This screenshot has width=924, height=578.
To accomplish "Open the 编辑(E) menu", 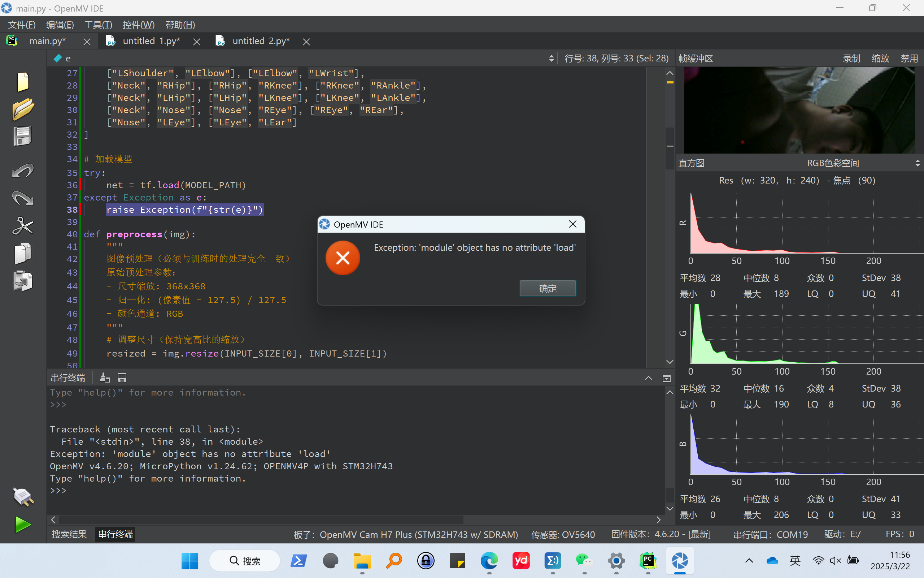I will click(60, 25).
